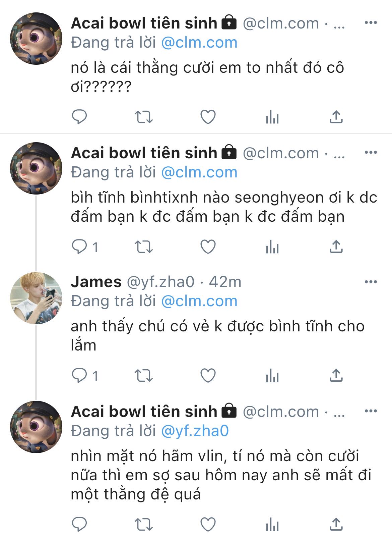Like James's reply tweet
392x540 pixels.
click(208, 376)
